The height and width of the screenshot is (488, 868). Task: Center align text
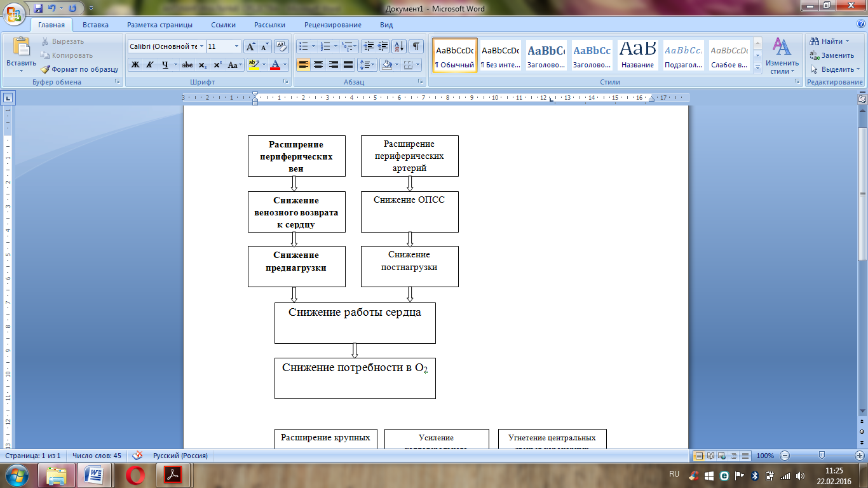coord(318,65)
